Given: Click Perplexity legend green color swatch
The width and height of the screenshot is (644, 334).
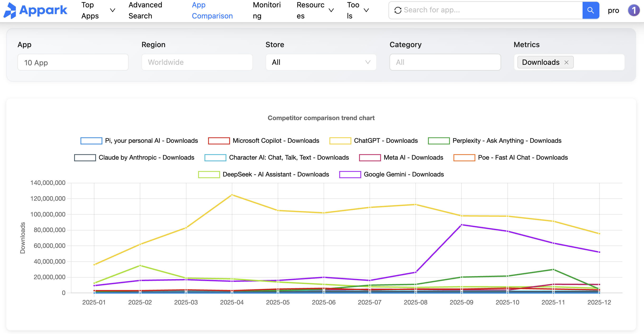Looking at the screenshot, I should click(439, 141).
